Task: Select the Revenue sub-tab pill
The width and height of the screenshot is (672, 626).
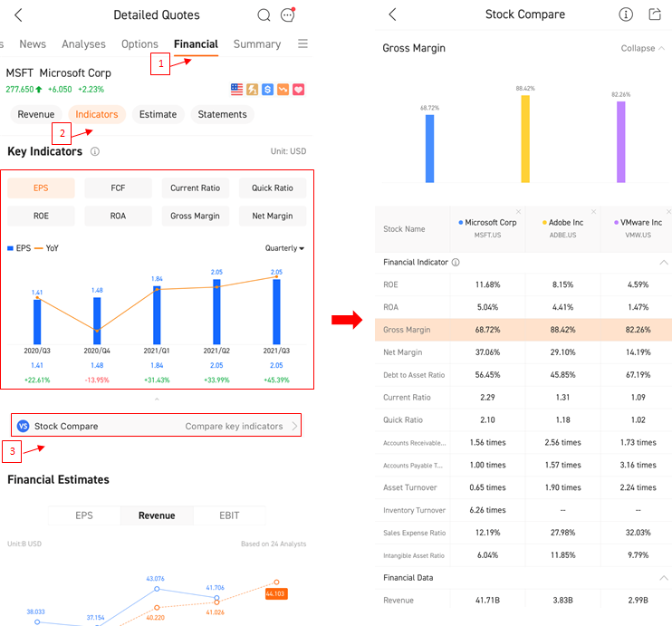Action: click(36, 114)
